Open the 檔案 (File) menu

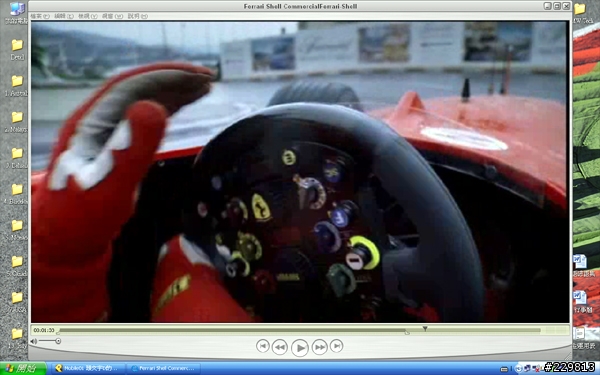click(x=40, y=16)
